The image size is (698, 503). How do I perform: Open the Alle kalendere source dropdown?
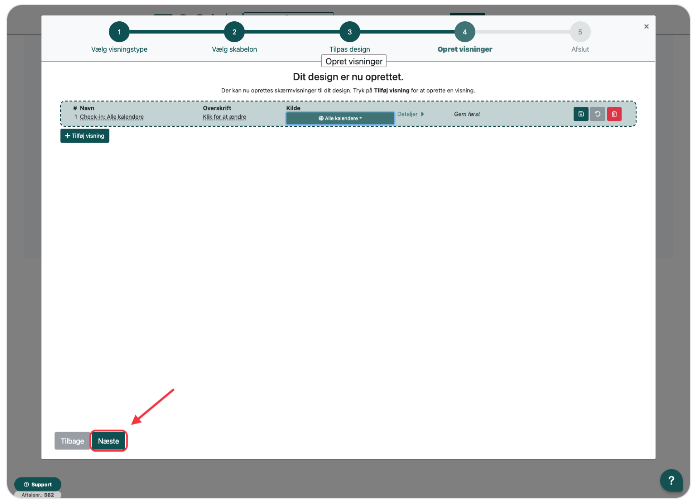(x=340, y=118)
